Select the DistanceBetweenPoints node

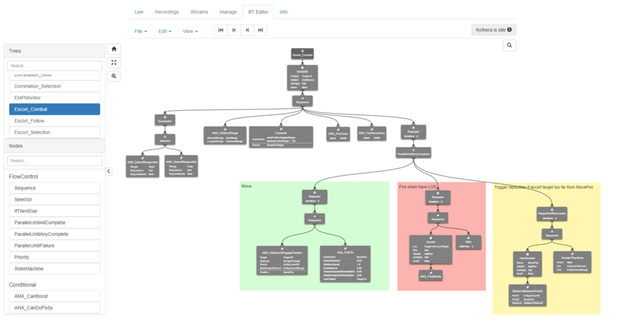click(528, 295)
